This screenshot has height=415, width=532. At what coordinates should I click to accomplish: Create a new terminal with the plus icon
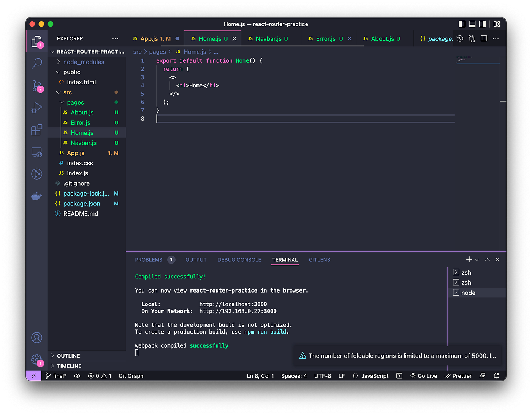click(468, 259)
